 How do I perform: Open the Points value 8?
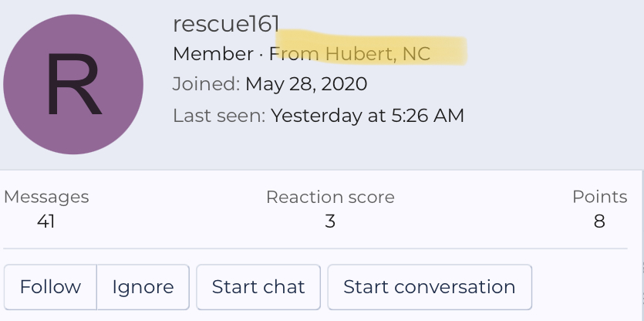click(599, 221)
